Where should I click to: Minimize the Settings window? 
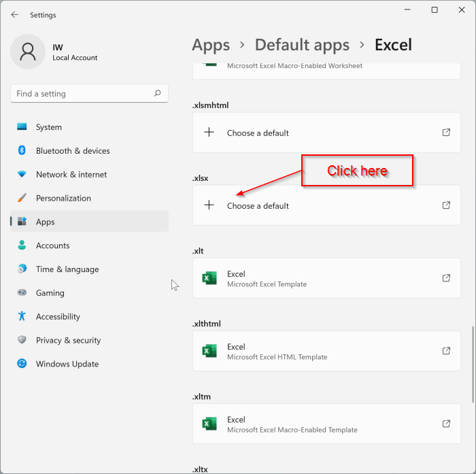(407, 10)
